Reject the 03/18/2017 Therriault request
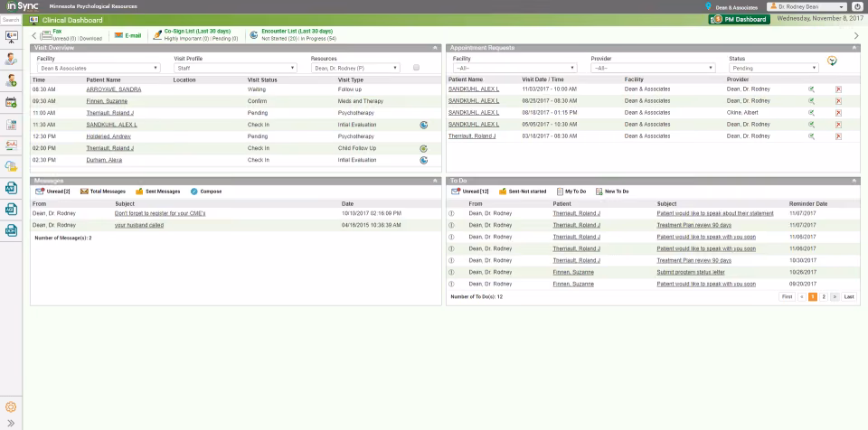868x430 pixels. (839, 136)
